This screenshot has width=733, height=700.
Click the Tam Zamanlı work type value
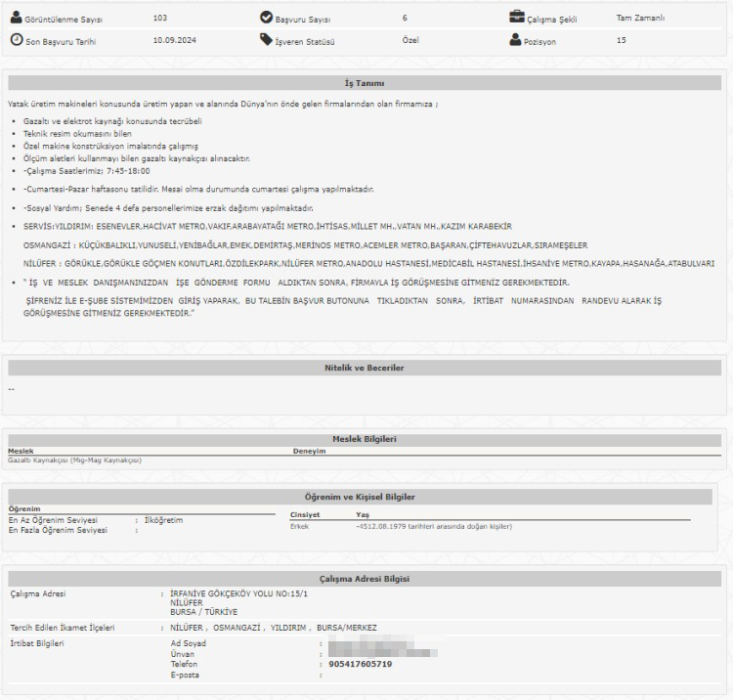(640, 18)
